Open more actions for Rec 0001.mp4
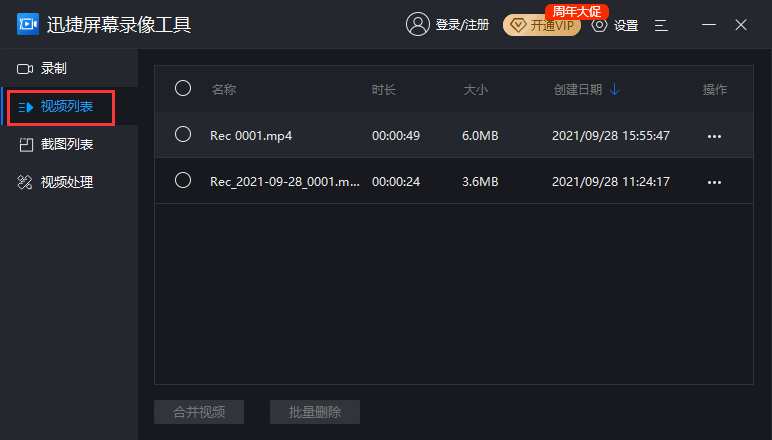772x440 pixels. [714, 136]
